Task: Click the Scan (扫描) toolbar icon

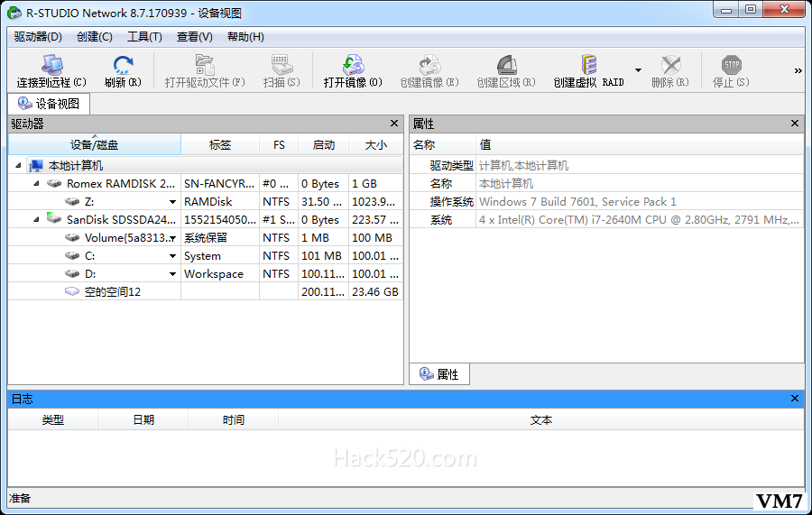Action: click(281, 65)
